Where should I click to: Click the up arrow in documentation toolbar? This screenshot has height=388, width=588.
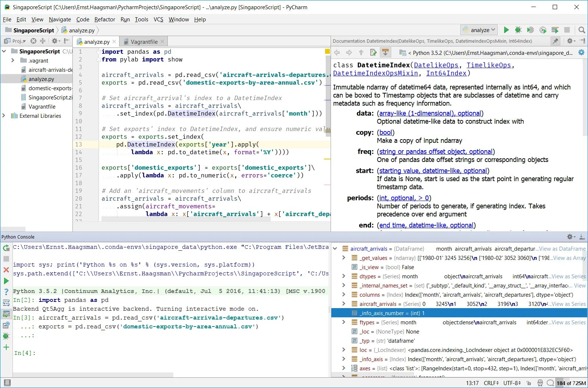coord(361,53)
